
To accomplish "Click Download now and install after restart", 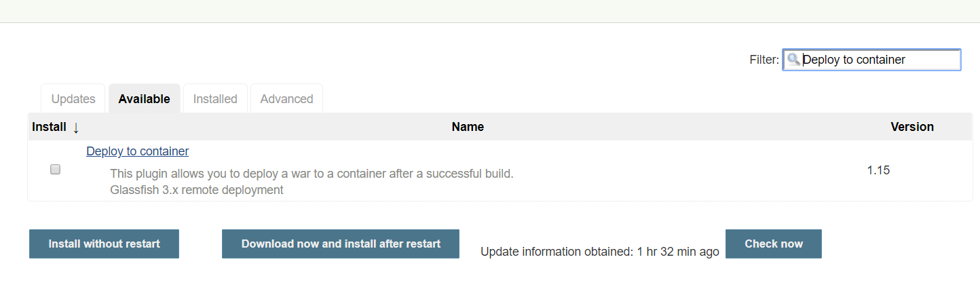I will tap(341, 244).
